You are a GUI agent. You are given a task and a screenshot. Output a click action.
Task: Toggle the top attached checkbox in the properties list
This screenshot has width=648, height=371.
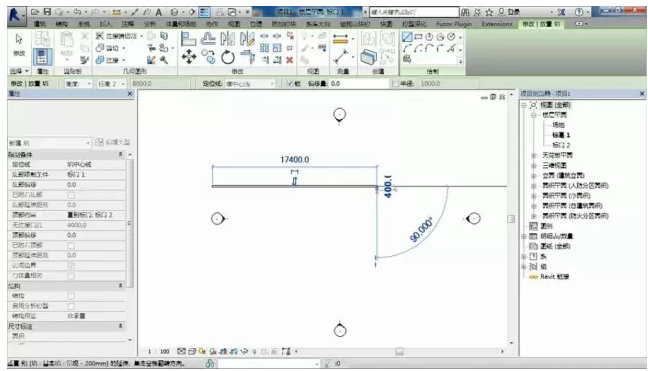[71, 245]
